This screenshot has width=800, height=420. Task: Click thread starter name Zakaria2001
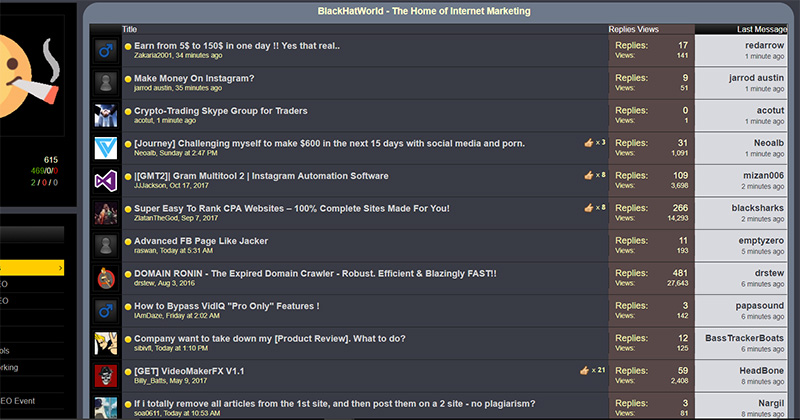pyautogui.click(x=153, y=56)
